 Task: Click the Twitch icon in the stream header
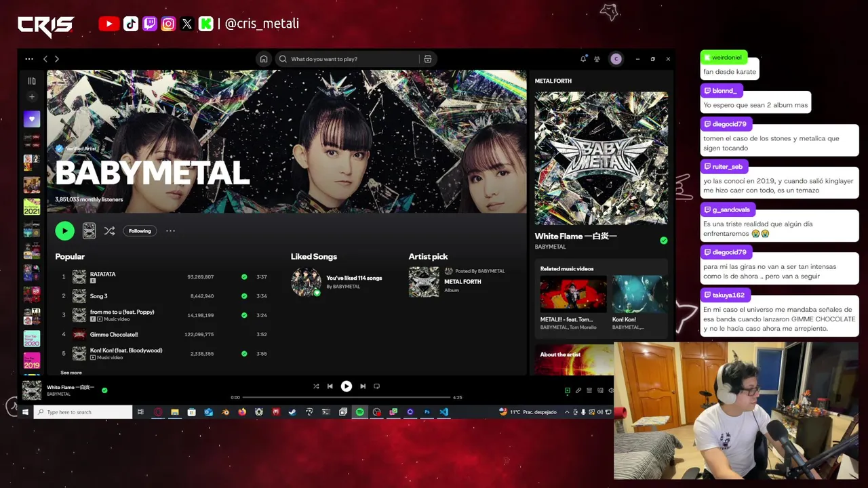click(x=150, y=24)
